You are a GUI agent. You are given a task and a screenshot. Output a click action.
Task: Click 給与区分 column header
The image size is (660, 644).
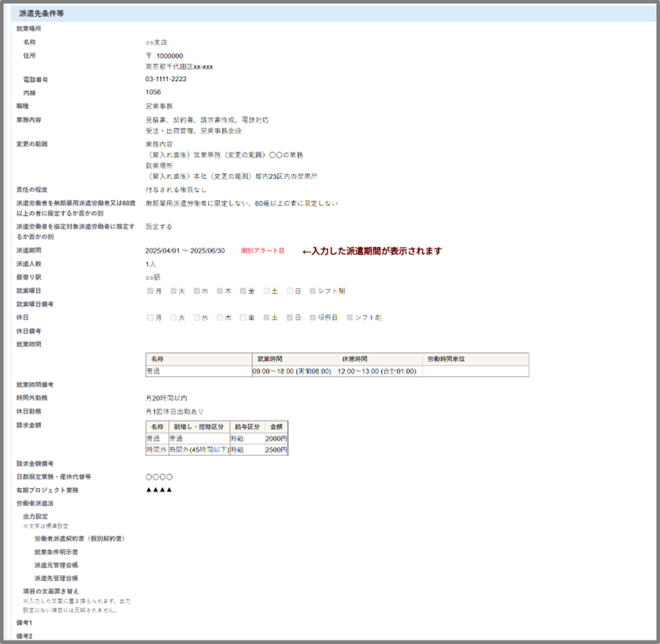pos(247,426)
